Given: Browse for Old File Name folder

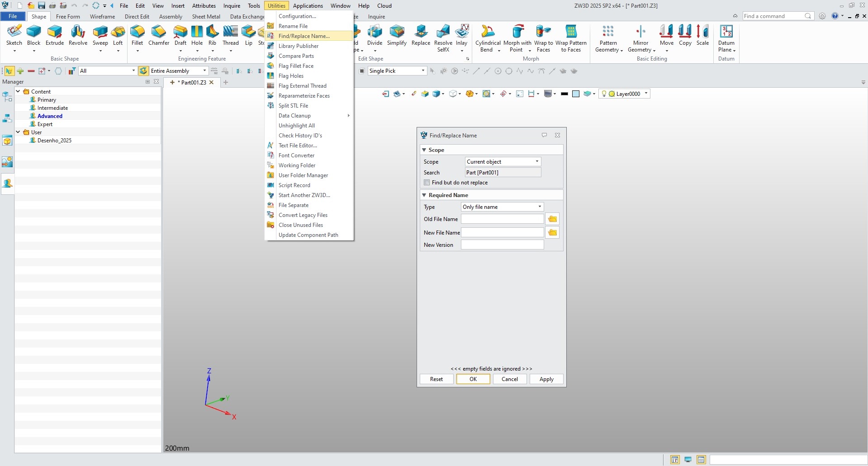Looking at the screenshot, I should 552,219.
